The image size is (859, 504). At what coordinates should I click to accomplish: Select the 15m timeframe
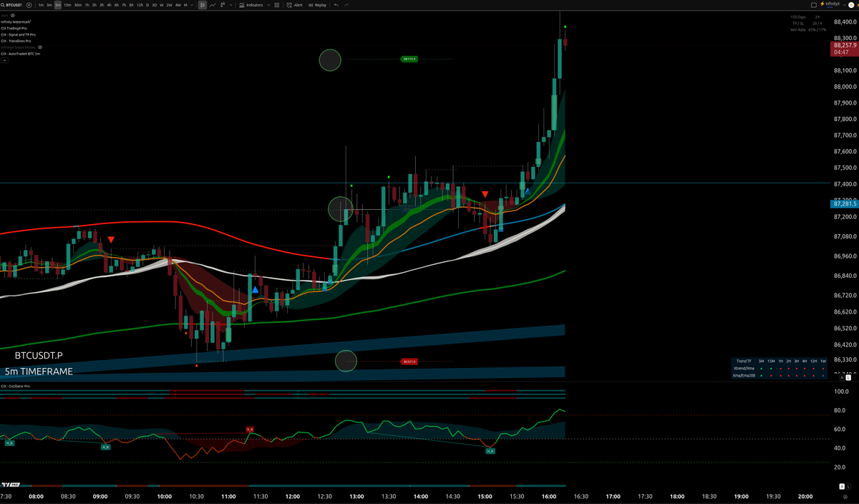tap(67, 5)
